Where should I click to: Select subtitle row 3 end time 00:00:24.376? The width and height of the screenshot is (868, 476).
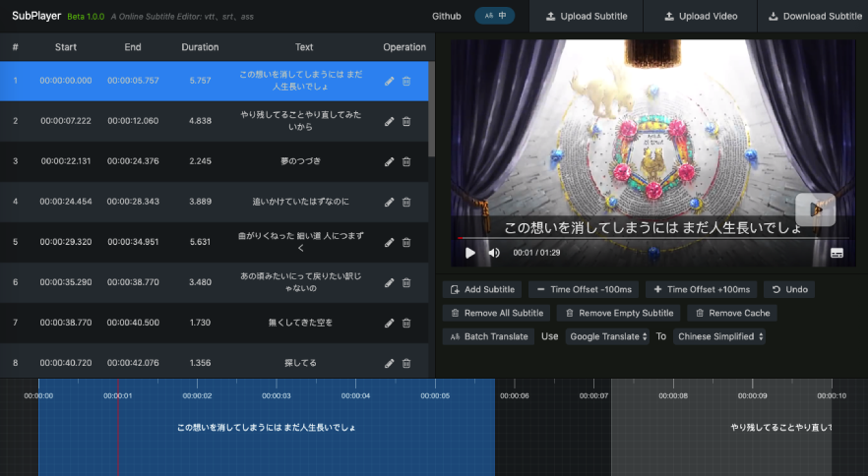(133, 161)
